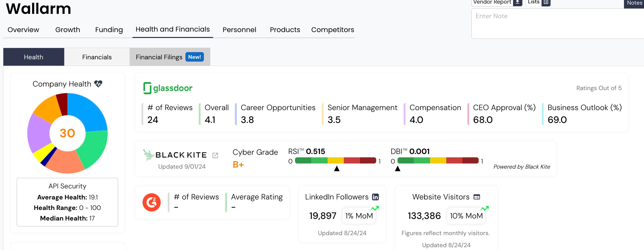Image resolution: width=644 pixels, height=250 pixels.
Task: Click Senior Management value 3.5
Action: coord(334,120)
